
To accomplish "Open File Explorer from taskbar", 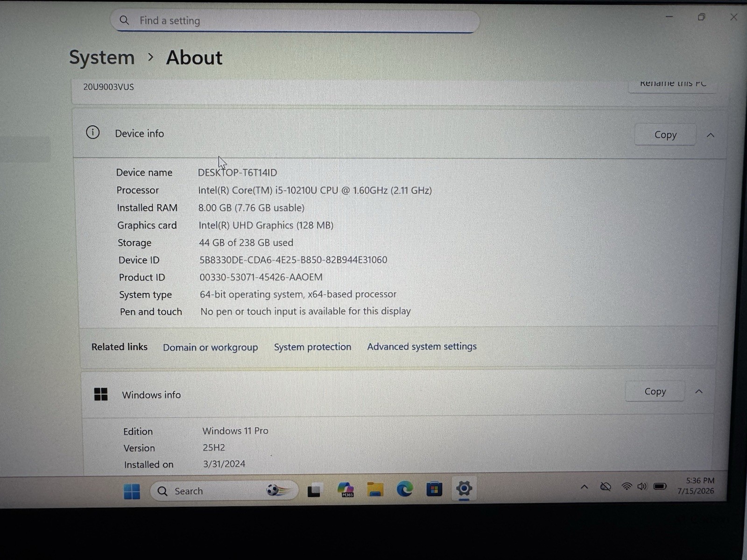I will pos(375,489).
